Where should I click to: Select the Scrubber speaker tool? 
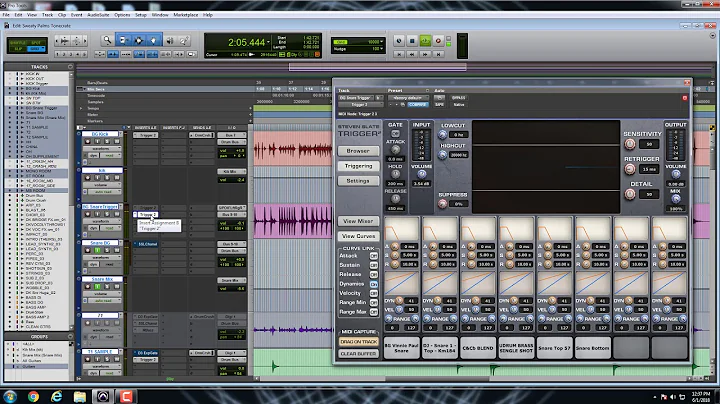(170, 41)
